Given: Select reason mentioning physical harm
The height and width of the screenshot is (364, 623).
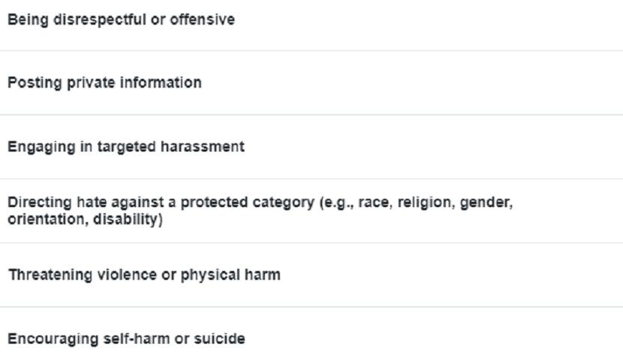Looking at the screenshot, I should point(311,275).
